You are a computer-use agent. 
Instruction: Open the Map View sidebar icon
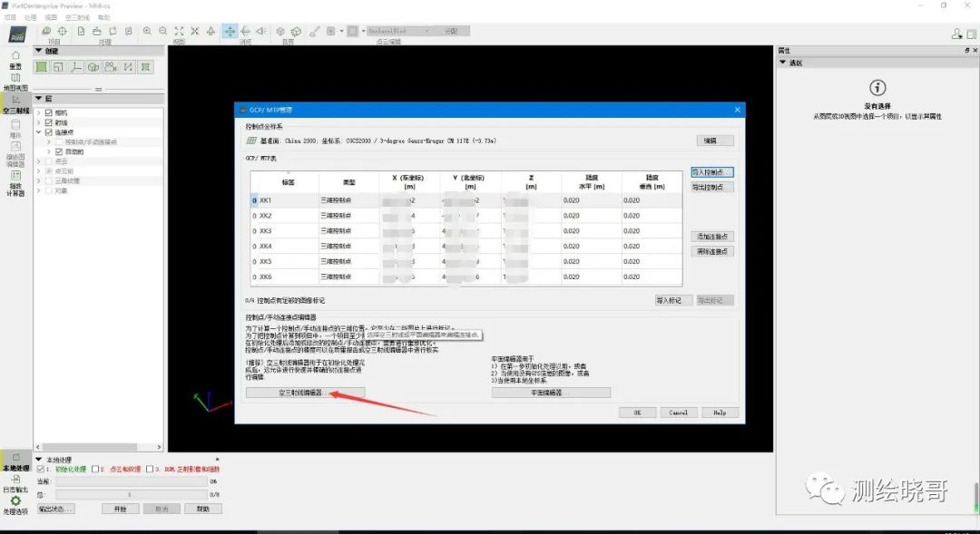tap(15, 82)
